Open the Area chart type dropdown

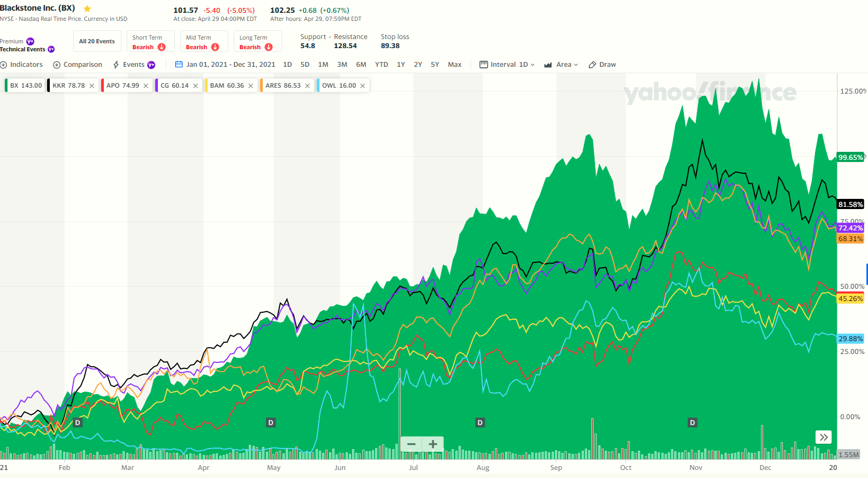[x=561, y=65]
